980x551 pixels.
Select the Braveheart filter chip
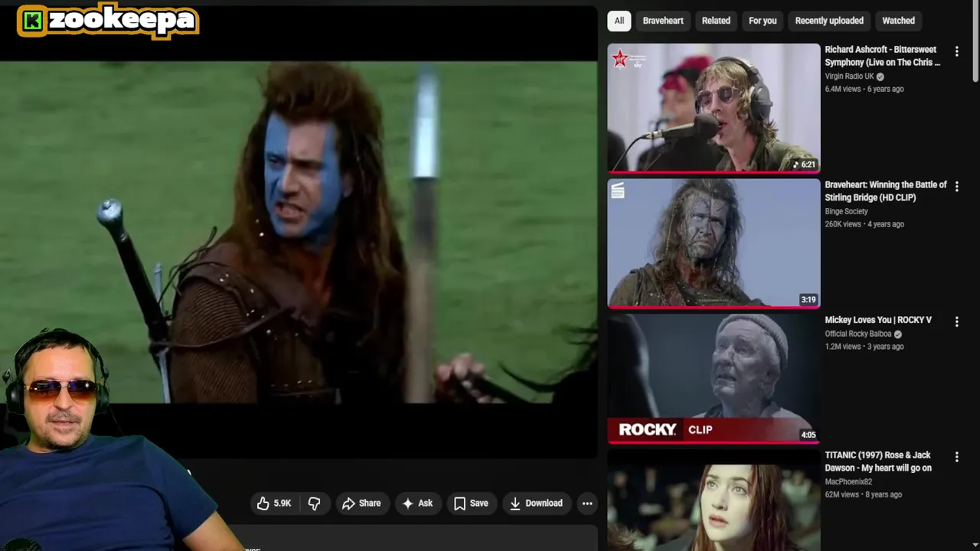click(663, 21)
